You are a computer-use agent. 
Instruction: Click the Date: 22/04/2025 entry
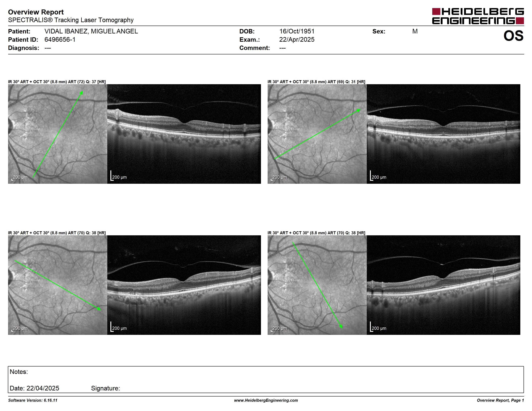34,388
